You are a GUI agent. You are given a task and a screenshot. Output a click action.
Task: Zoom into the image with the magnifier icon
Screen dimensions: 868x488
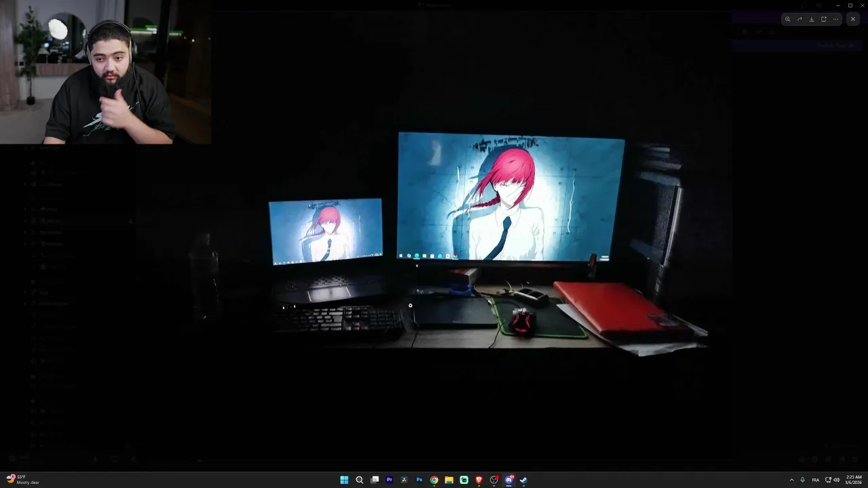pyautogui.click(x=787, y=19)
